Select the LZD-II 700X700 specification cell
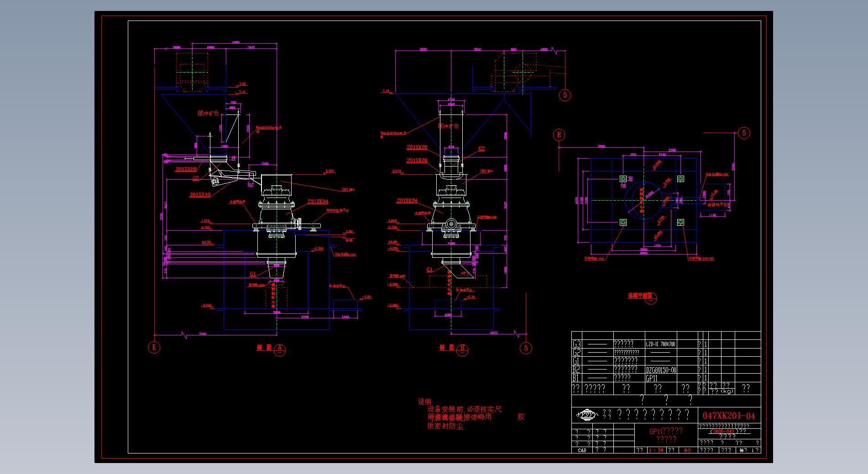The image size is (868, 474). point(660,344)
